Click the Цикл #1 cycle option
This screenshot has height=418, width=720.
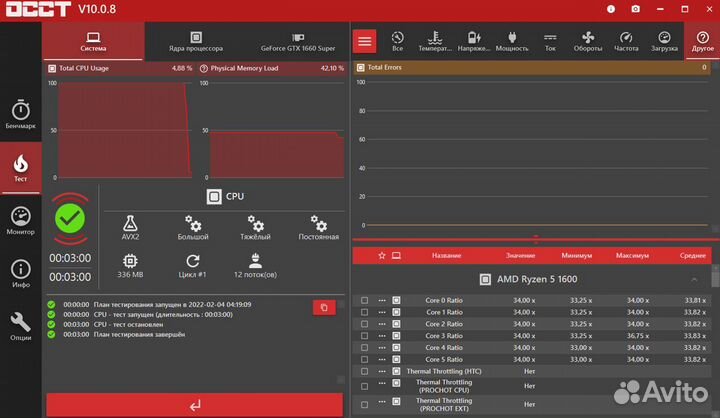[x=192, y=265]
